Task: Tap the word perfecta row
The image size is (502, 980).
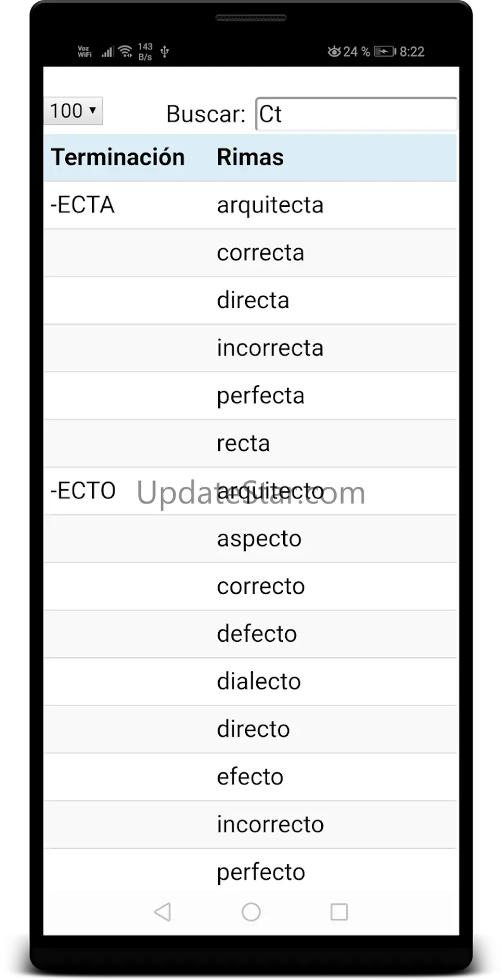Action: pos(261,395)
